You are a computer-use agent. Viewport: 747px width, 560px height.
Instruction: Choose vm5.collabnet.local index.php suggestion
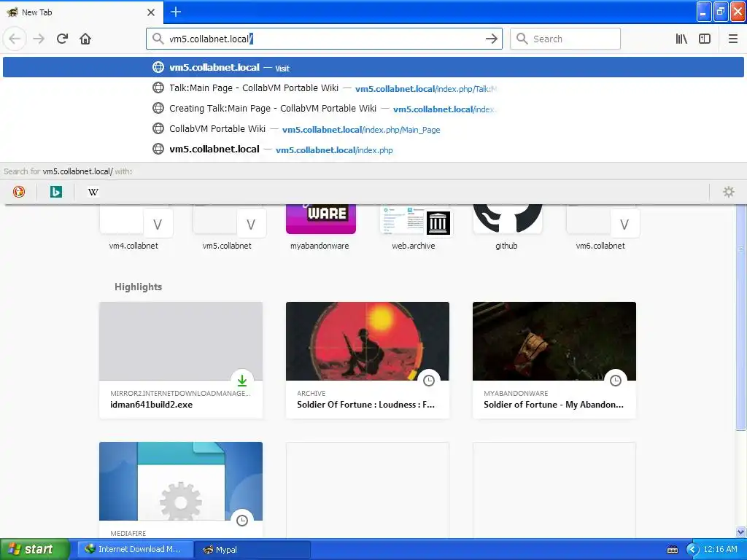click(373, 149)
